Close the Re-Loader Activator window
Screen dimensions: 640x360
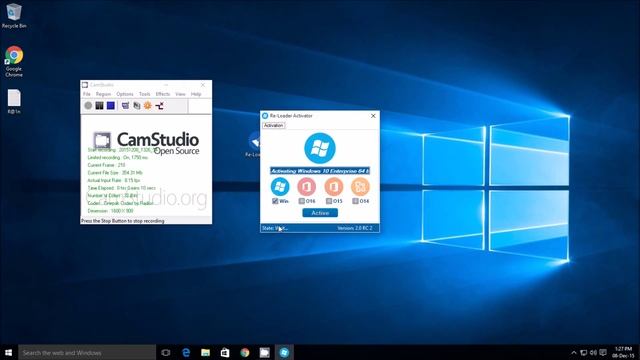click(x=373, y=116)
